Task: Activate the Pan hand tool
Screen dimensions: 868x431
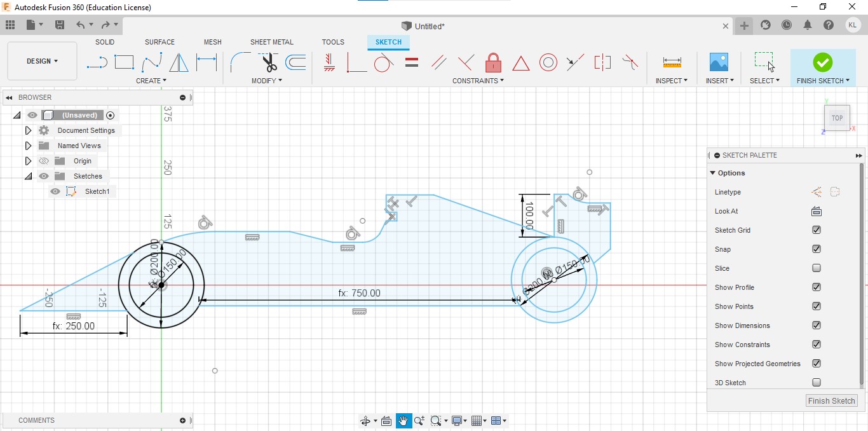Action: 403,421
